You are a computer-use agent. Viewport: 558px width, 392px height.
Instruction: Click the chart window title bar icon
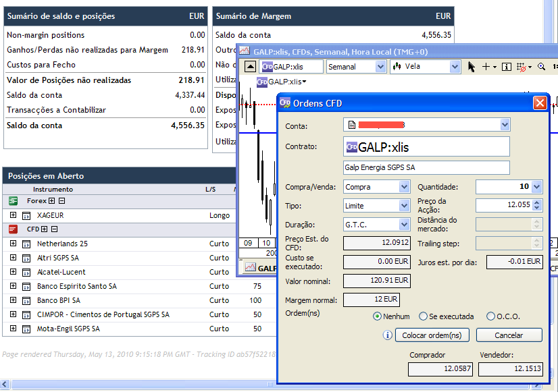245,51
